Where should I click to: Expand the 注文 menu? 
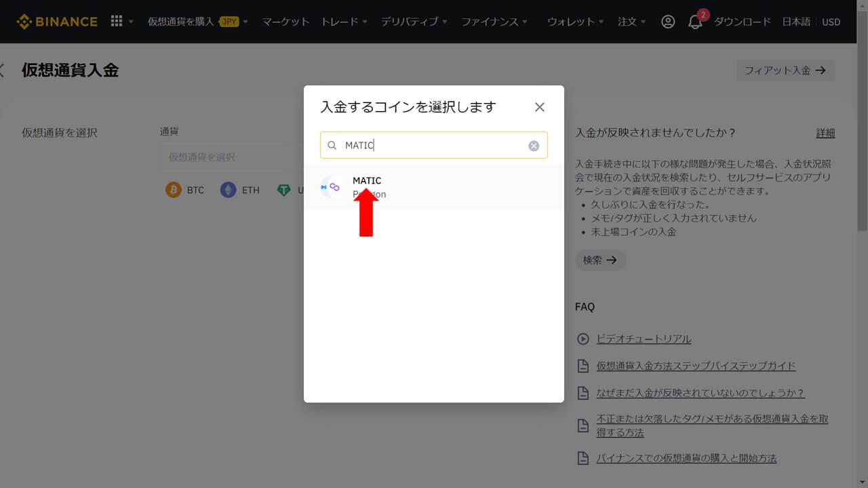tap(632, 22)
